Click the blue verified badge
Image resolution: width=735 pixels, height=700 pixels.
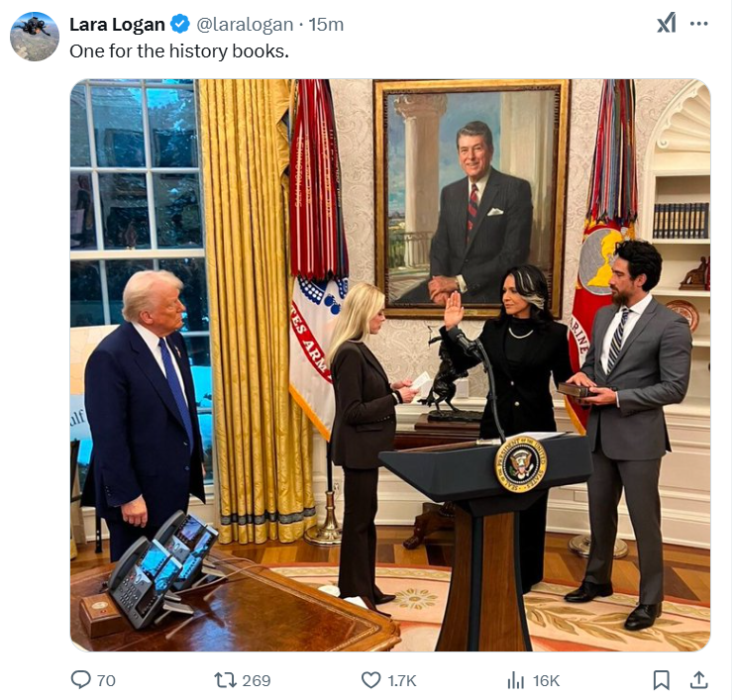(180, 24)
